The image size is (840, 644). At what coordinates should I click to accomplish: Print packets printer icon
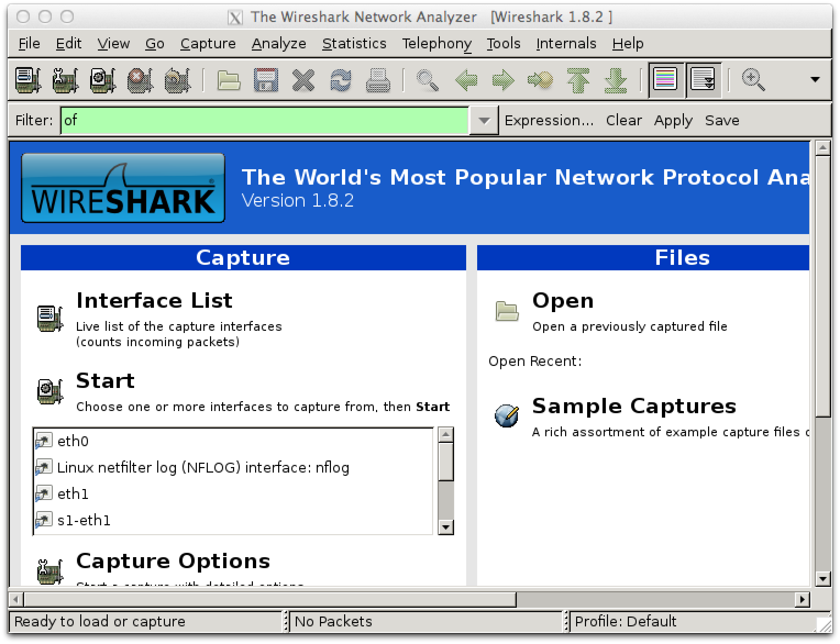[378, 80]
